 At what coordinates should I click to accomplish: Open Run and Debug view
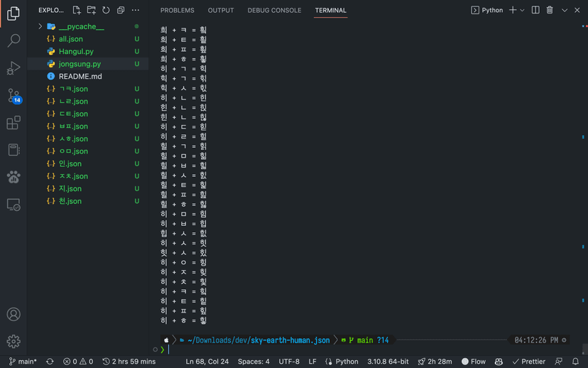(13, 68)
